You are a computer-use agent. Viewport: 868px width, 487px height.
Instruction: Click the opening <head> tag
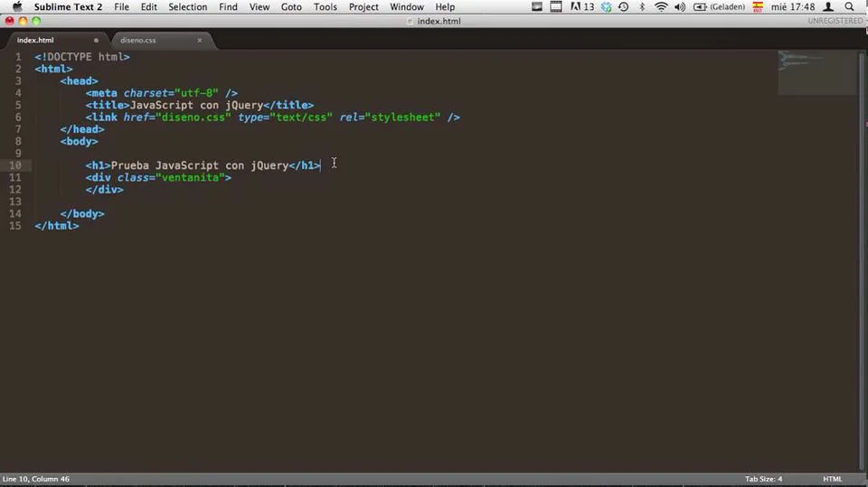tap(79, 80)
